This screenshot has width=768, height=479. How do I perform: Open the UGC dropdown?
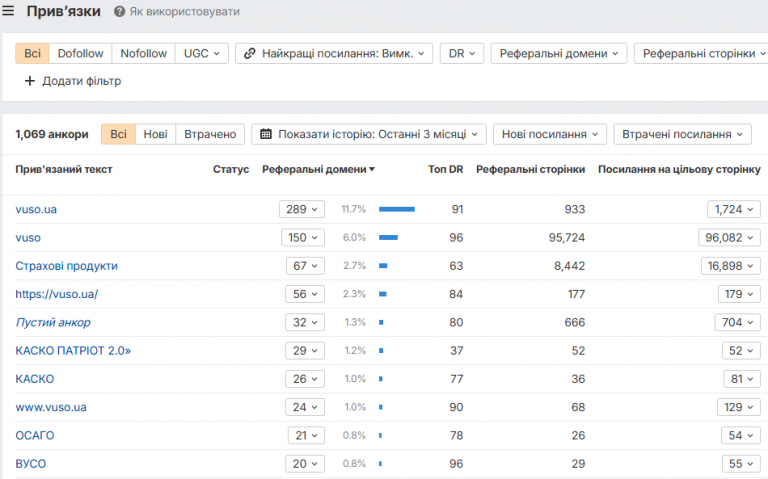coord(201,53)
